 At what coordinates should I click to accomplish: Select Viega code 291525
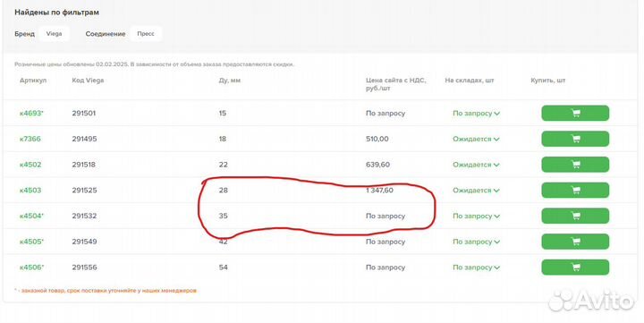coord(84,191)
